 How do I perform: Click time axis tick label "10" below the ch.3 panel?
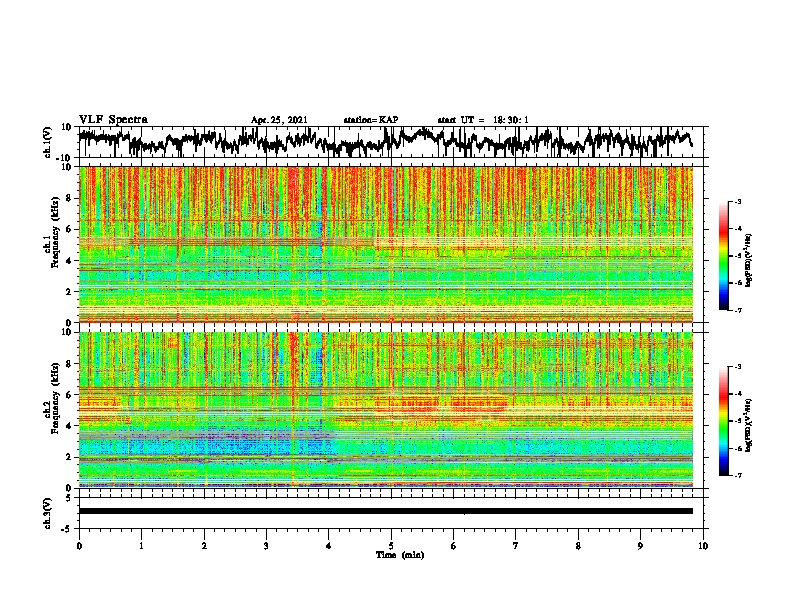(x=703, y=546)
